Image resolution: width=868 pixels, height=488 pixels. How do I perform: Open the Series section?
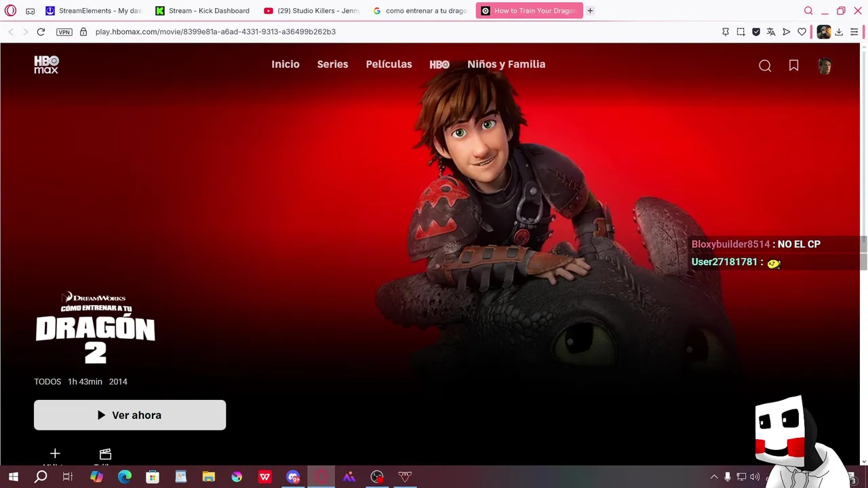coord(332,64)
